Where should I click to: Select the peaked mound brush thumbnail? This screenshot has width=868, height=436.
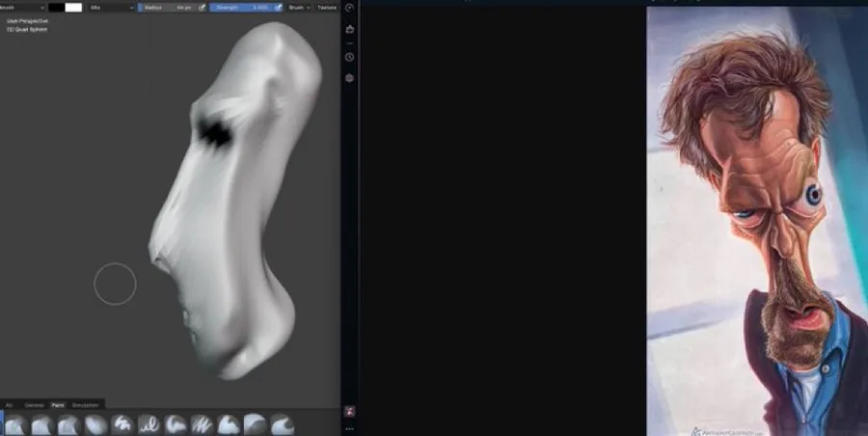click(x=229, y=425)
